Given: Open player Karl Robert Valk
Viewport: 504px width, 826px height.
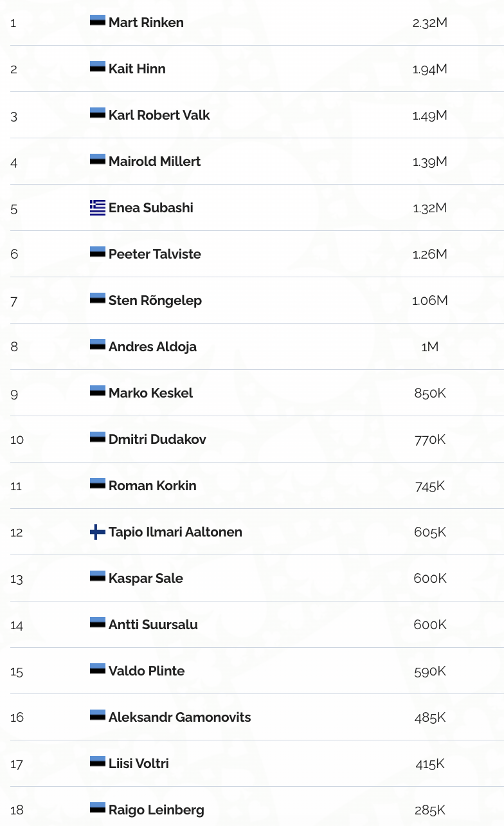Looking at the screenshot, I should 159,115.
